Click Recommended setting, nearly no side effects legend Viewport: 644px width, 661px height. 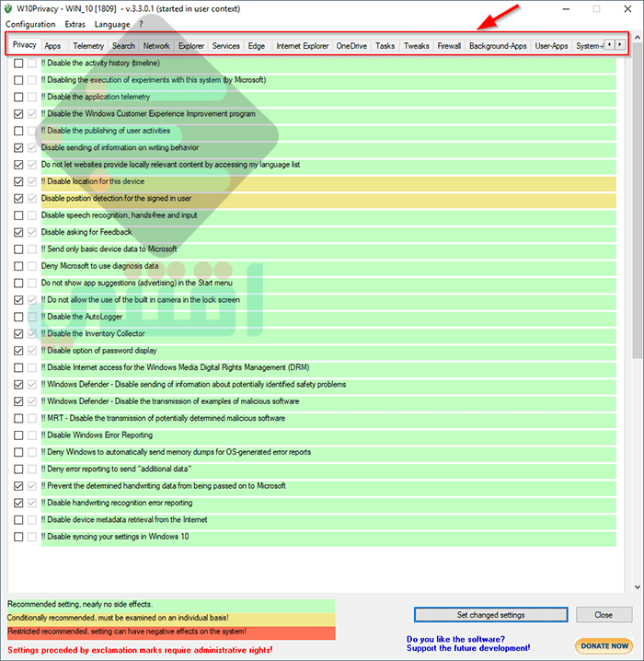[x=171, y=605]
